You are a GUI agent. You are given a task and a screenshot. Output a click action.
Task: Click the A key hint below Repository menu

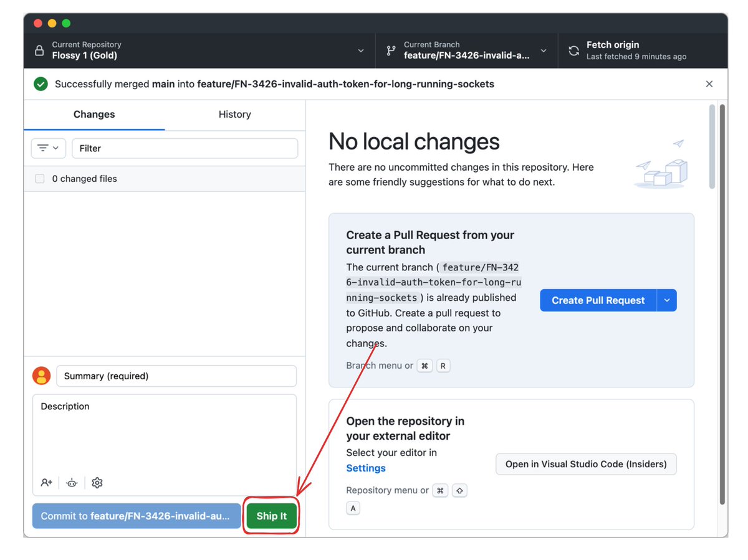[353, 508]
